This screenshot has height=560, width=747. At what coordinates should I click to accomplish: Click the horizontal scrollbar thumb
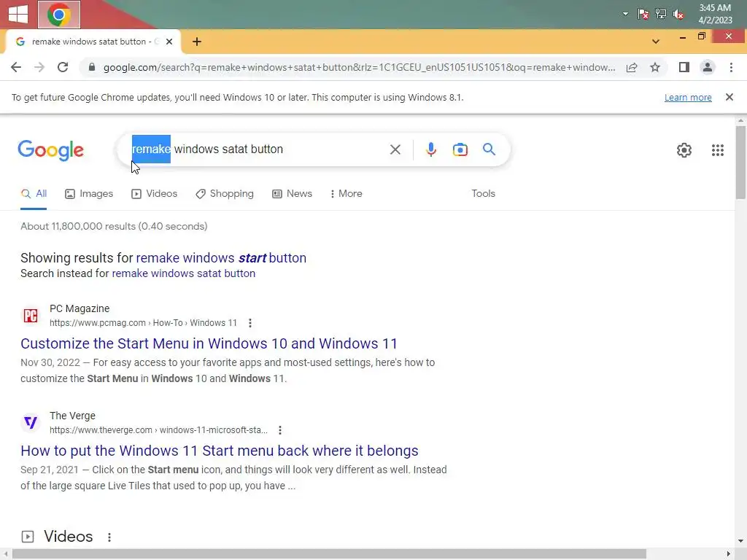tap(329, 554)
